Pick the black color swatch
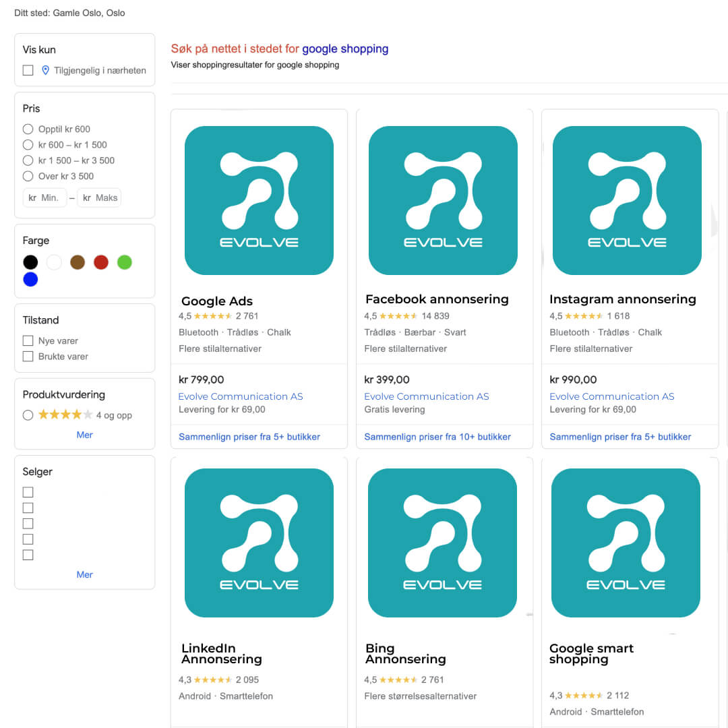The height and width of the screenshot is (728, 728). [x=30, y=262]
